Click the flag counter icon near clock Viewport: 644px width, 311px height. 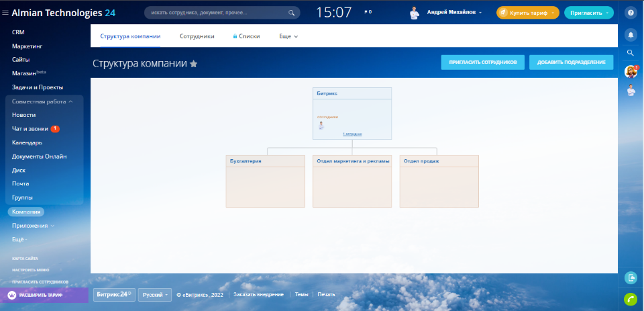(368, 12)
